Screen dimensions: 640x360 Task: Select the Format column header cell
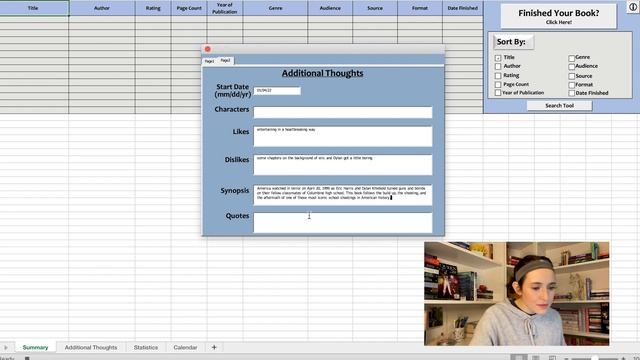[420, 8]
